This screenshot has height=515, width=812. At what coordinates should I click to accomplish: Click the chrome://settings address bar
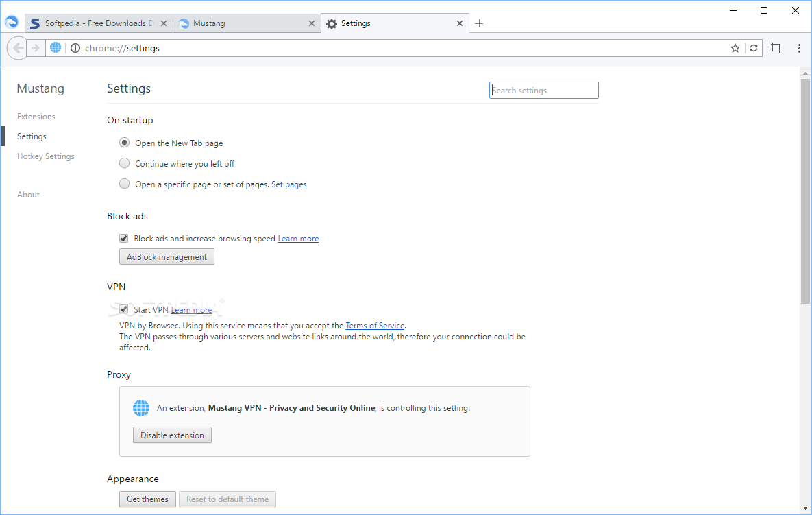[404, 48]
